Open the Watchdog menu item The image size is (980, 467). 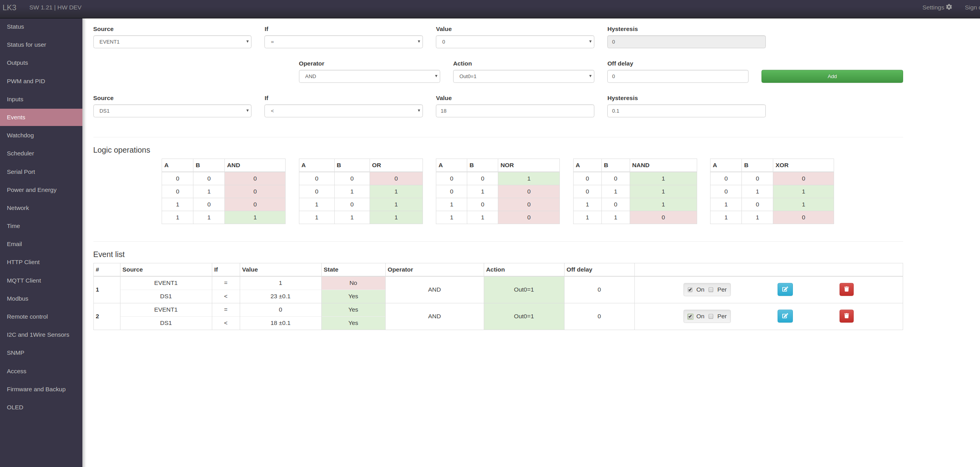click(20, 135)
